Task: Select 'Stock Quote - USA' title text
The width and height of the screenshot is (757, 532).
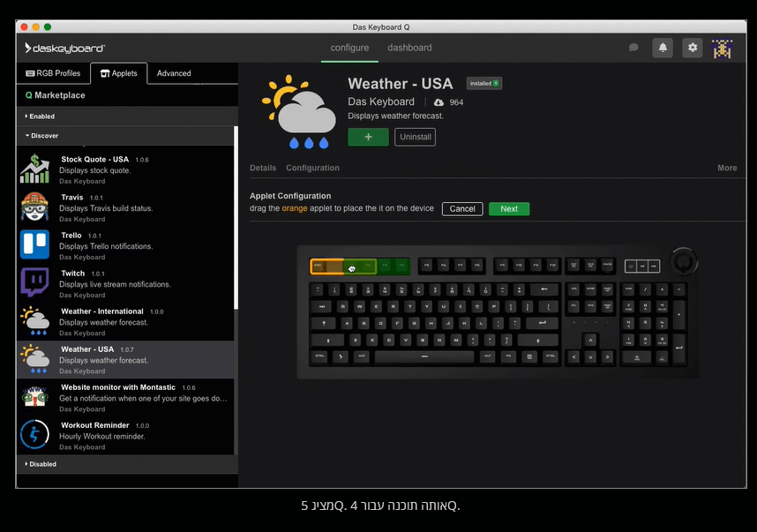Action: [x=95, y=160]
